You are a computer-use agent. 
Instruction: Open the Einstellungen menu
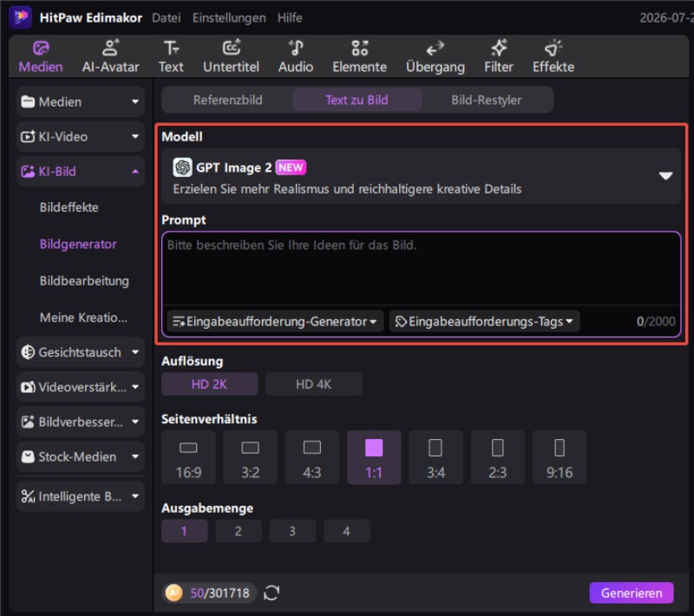click(x=229, y=17)
